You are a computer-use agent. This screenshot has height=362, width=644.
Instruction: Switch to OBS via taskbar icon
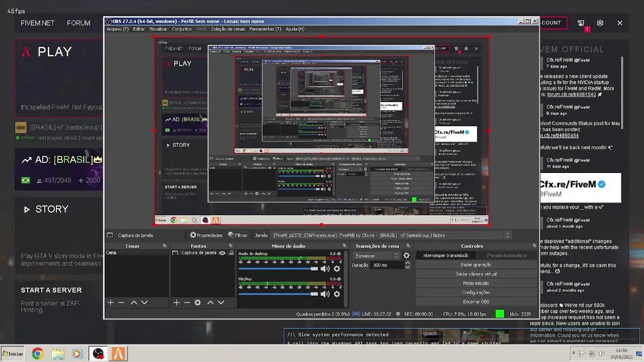(98, 354)
